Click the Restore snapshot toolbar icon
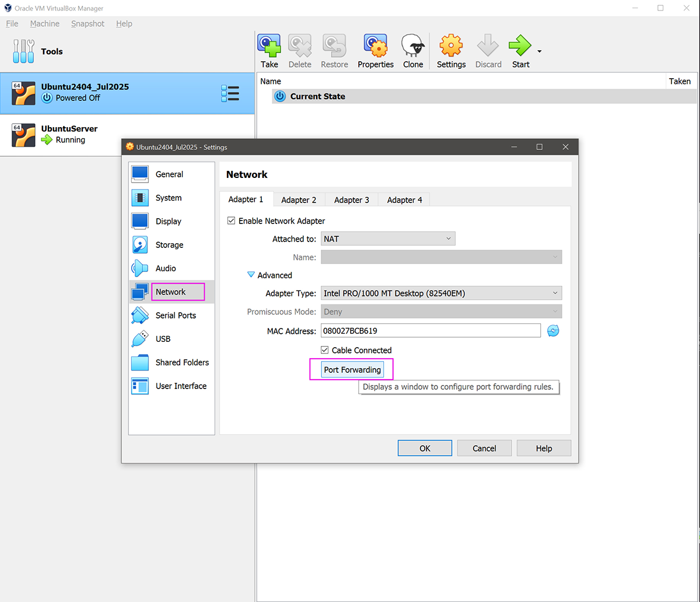The width and height of the screenshot is (700, 602). [x=334, y=45]
